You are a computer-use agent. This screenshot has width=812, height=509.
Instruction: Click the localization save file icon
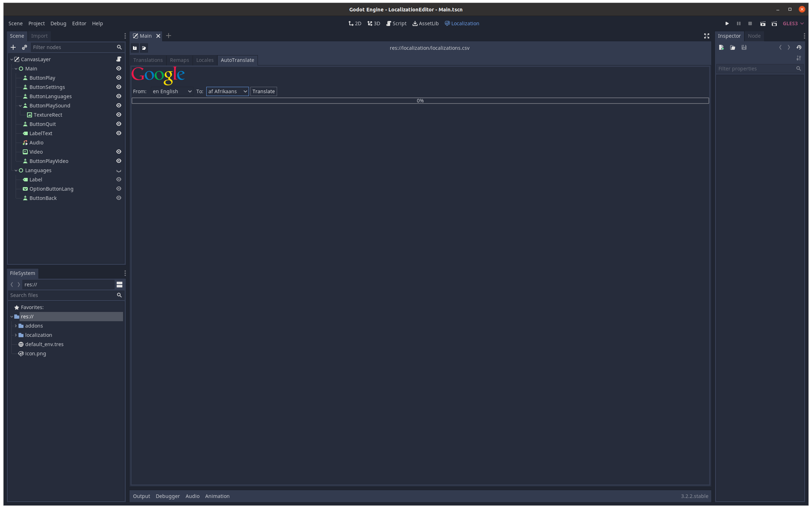(x=135, y=48)
